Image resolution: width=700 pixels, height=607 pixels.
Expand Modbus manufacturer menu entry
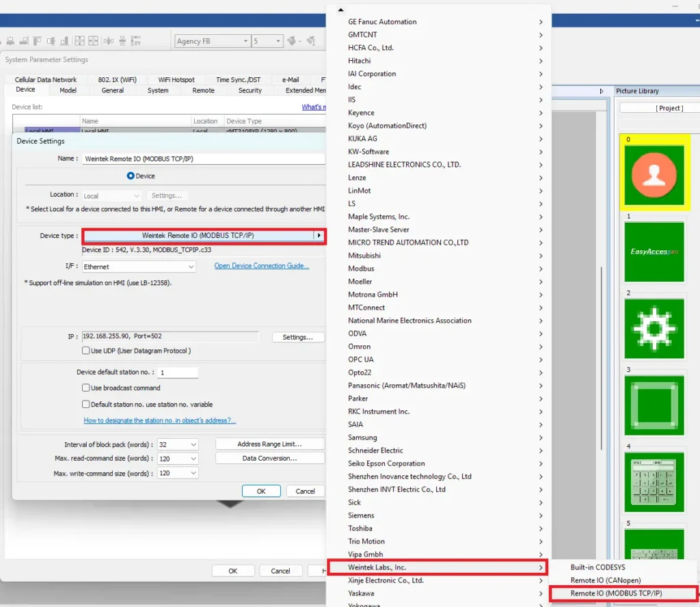pos(437,269)
